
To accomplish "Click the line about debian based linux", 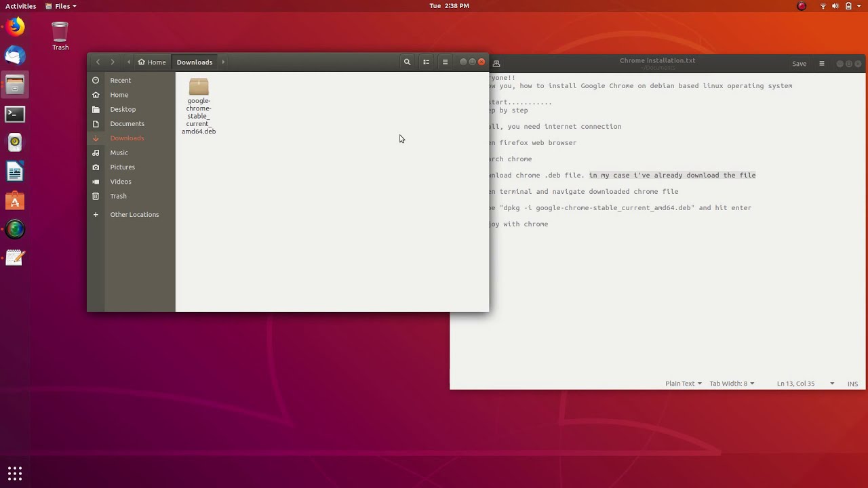I will (641, 86).
